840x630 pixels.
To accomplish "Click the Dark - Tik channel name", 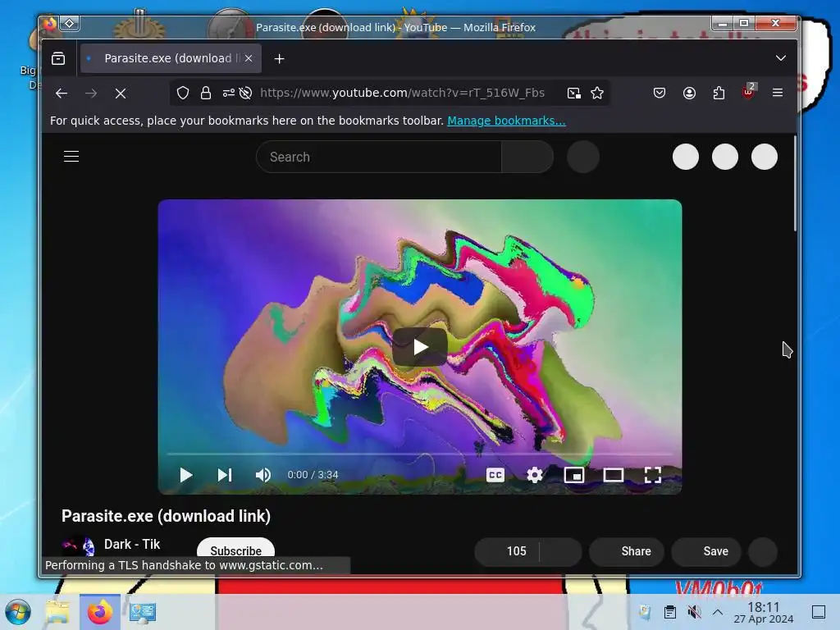I will [132, 545].
